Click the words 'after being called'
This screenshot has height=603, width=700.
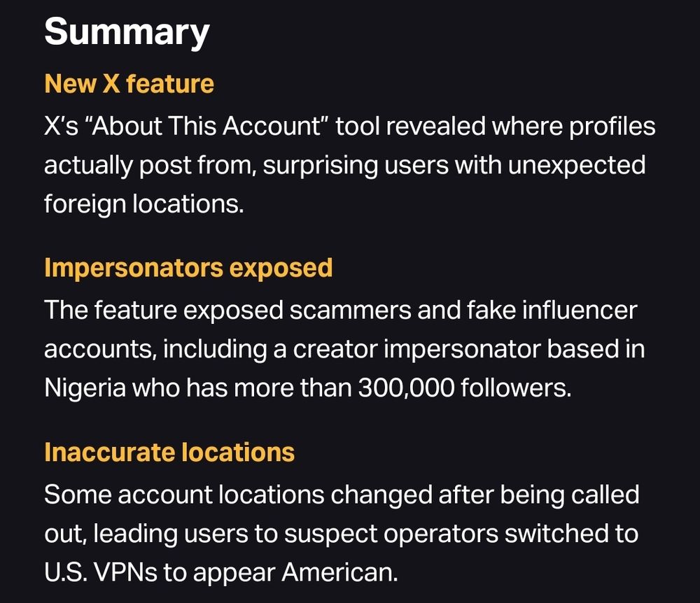[539, 495]
